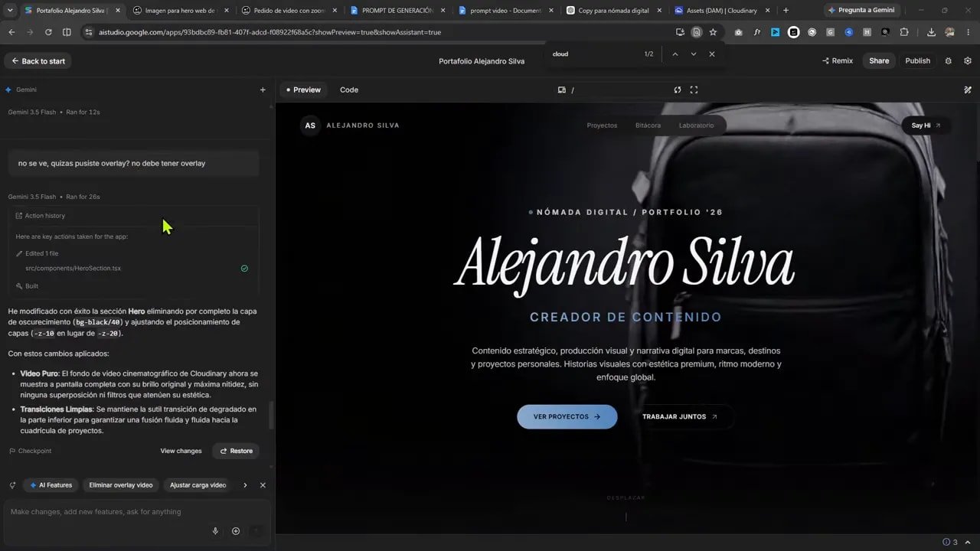This screenshot has height=551, width=980.
Task: Open the debug bug icon
Action: pyautogui.click(x=948, y=61)
